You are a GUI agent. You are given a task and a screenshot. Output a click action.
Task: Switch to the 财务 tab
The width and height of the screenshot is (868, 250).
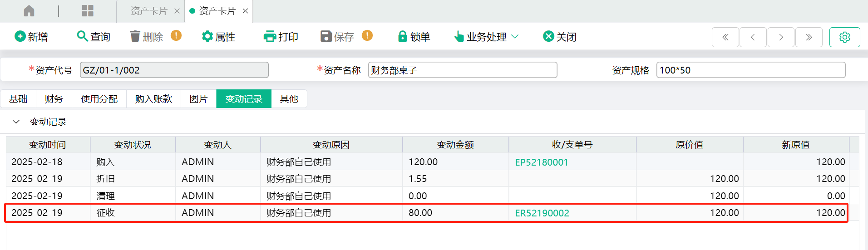tap(54, 99)
